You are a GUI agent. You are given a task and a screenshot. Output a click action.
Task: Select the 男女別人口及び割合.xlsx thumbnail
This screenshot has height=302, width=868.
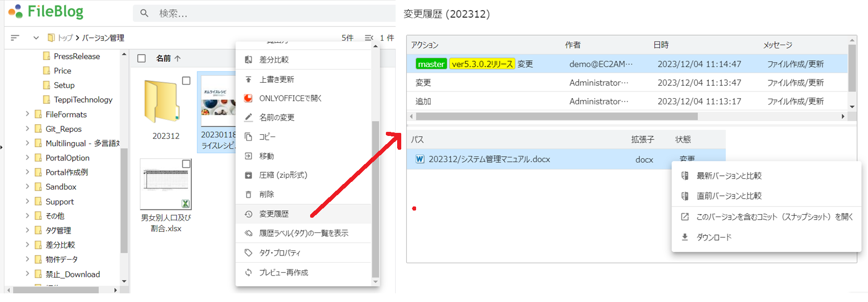tap(166, 184)
